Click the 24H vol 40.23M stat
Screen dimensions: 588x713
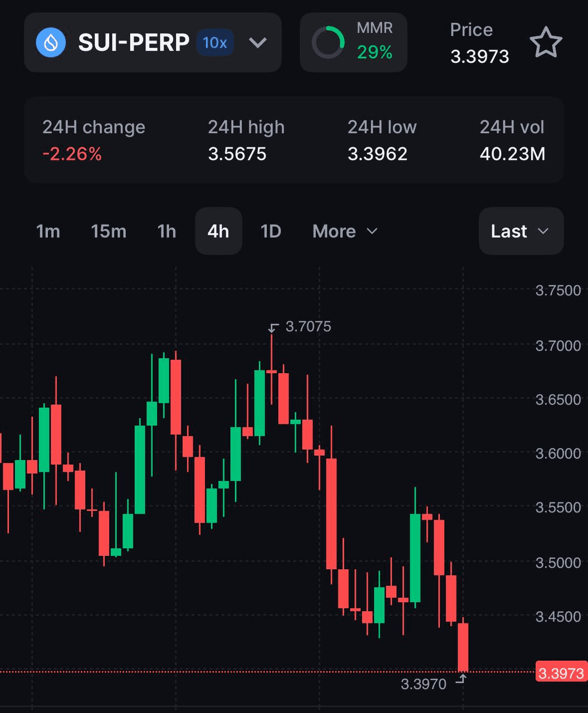[x=512, y=154]
